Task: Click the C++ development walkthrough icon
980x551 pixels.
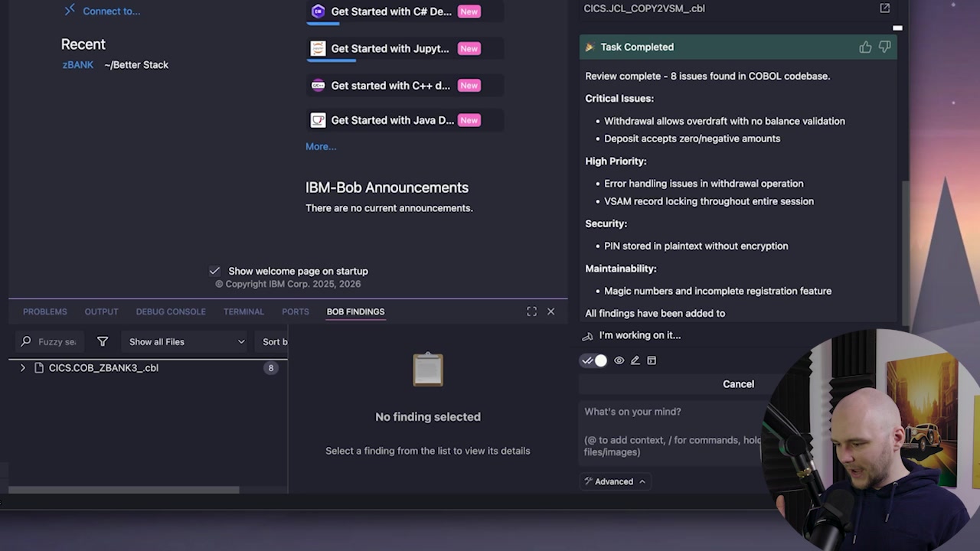Action: click(318, 85)
